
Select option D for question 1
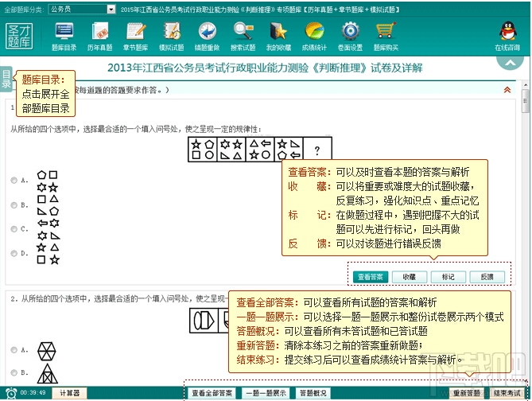[14, 253]
